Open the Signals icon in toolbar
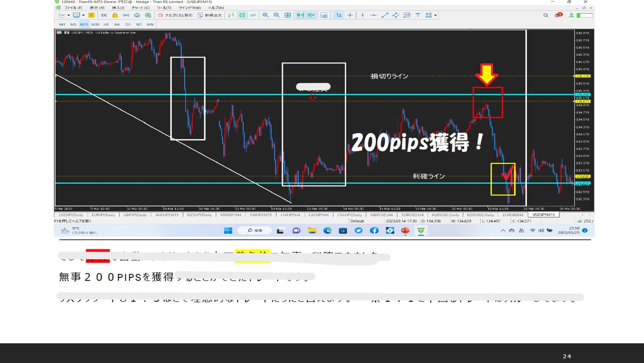 coord(126,15)
